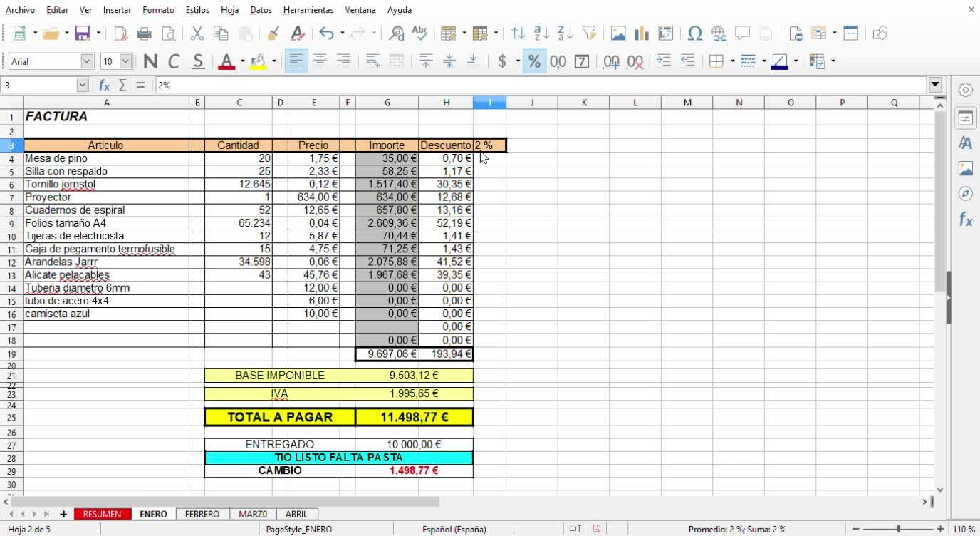Insert an image from the toolbar
Viewport: 980px width, 536px height.
pyautogui.click(x=618, y=33)
